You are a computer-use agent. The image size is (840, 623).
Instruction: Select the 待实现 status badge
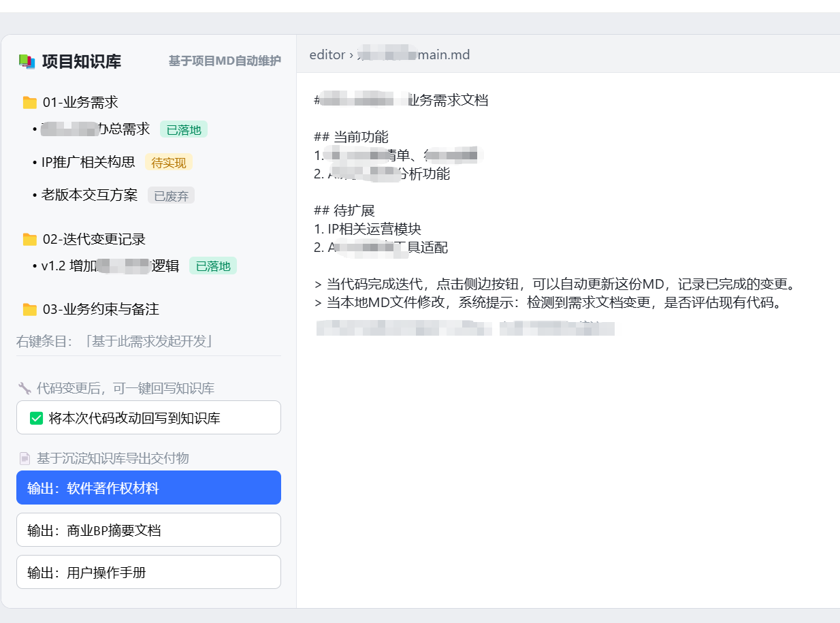click(169, 163)
